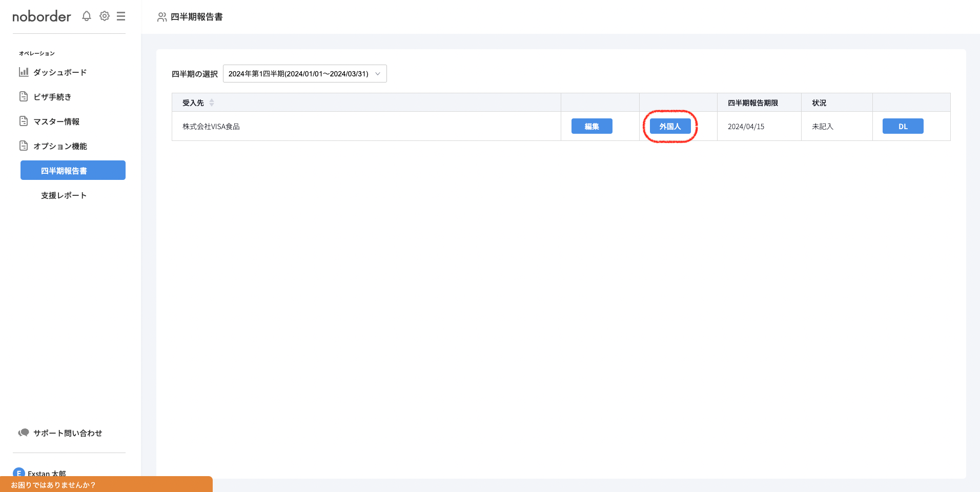Click the オプション機能 document icon

(24, 146)
